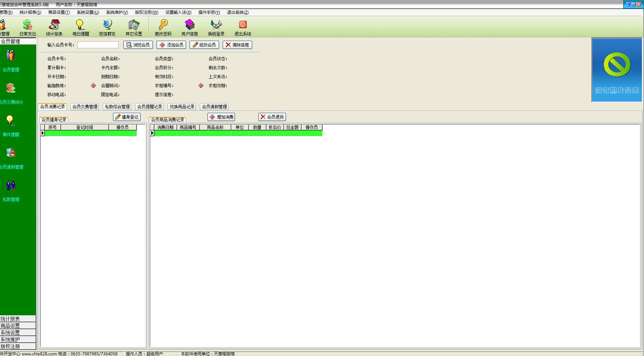Switch to the 兑换商品记录 tab
Screen dimensions: 644x356
pyautogui.click(x=182, y=107)
